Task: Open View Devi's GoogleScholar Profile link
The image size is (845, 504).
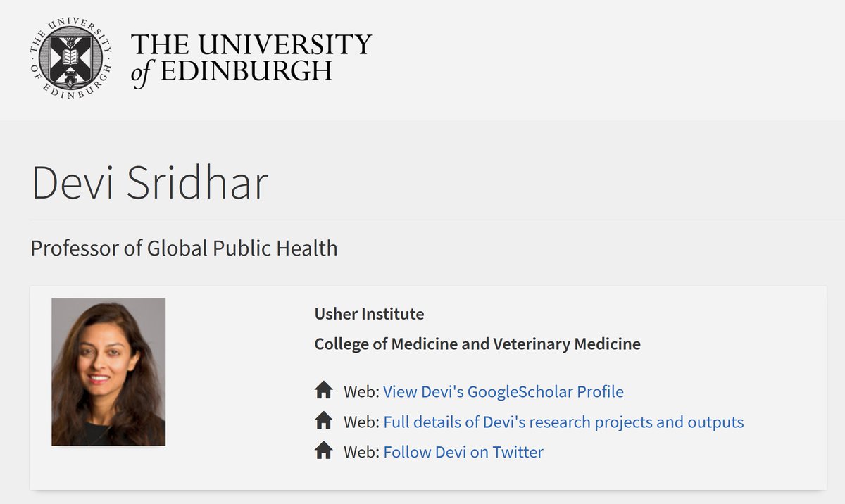Action: pos(503,391)
